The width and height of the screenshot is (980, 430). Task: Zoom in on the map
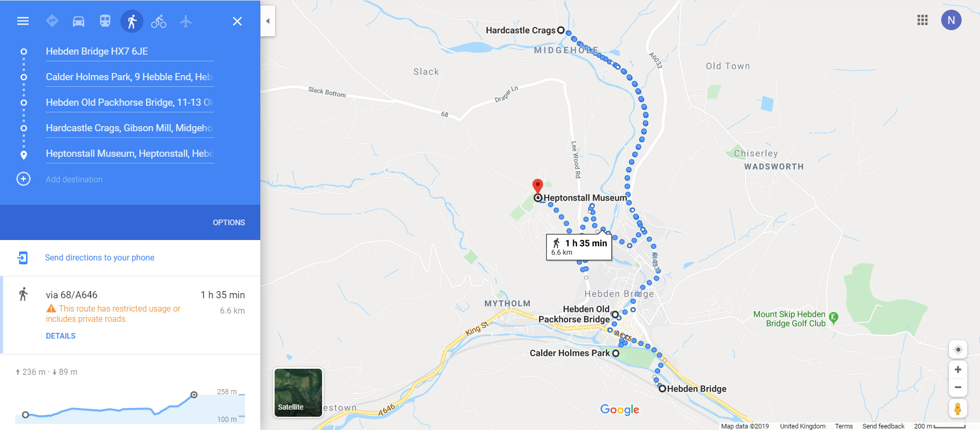[958, 369]
